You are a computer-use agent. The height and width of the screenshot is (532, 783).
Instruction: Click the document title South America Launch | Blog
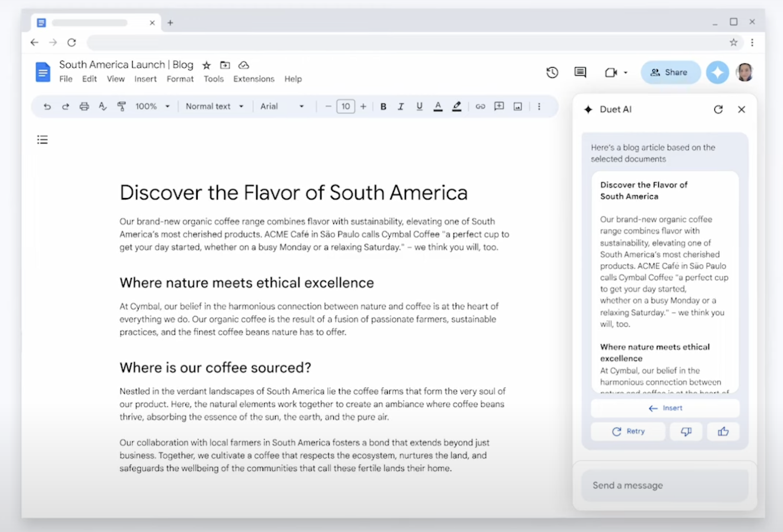(126, 65)
